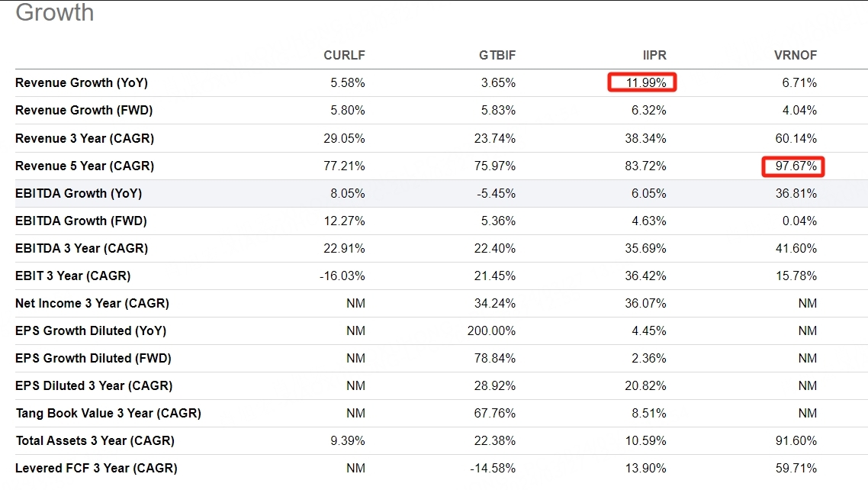
Task: Click the Growth section heading
Action: pyautogui.click(x=55, y=13)
